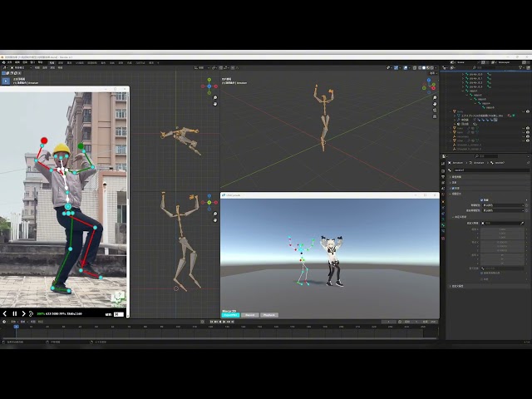Step to the previous video frame

5,314
